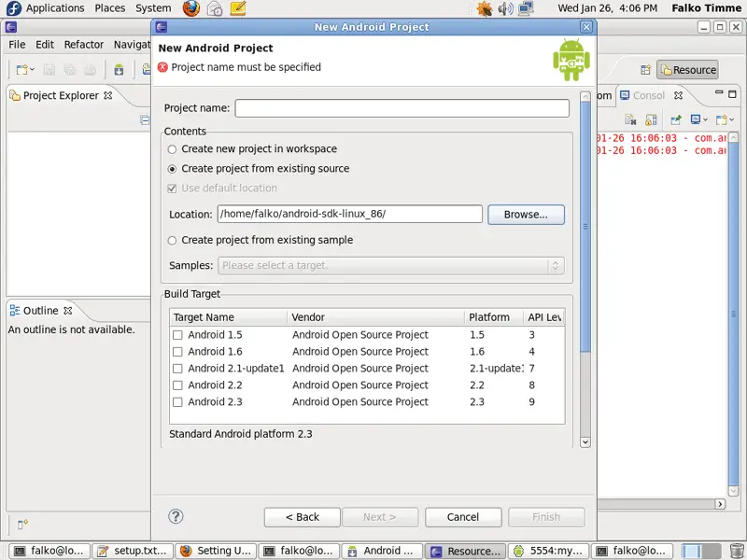
Task: Expand the Open Console dropdown arrow
Action: 731,119
